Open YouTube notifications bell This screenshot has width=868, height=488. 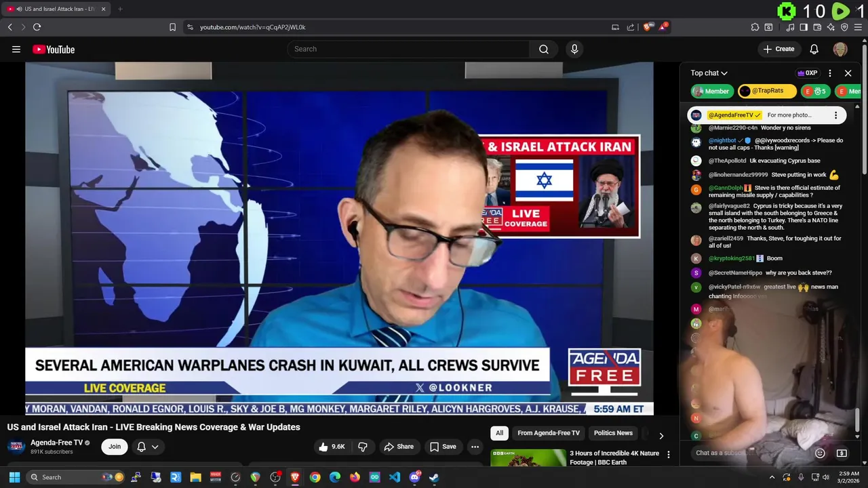pos(814,49)
